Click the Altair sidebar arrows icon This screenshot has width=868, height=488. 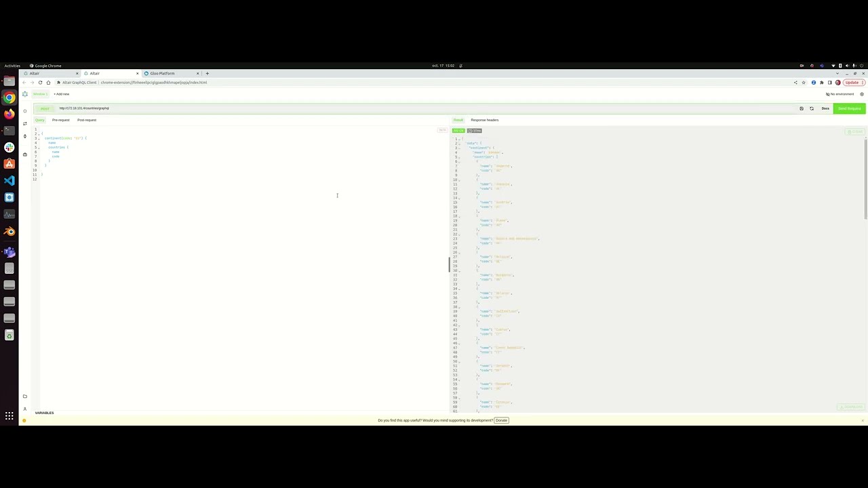[x=25, y=123]
